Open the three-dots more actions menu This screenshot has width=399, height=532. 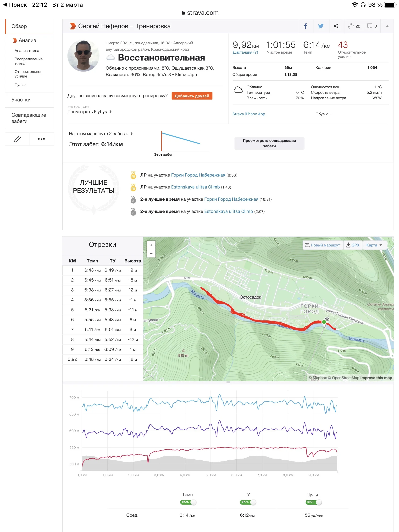[x=41, y=139]
